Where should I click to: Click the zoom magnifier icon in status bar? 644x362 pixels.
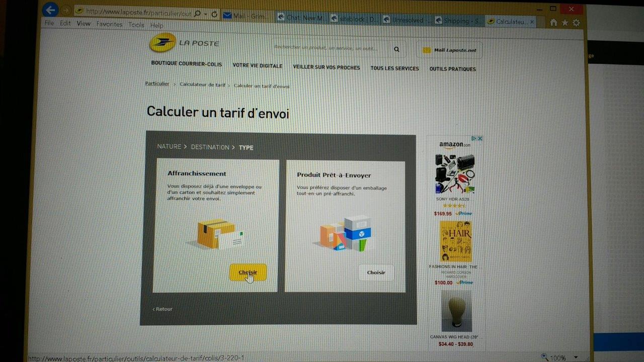coord(545,357)
